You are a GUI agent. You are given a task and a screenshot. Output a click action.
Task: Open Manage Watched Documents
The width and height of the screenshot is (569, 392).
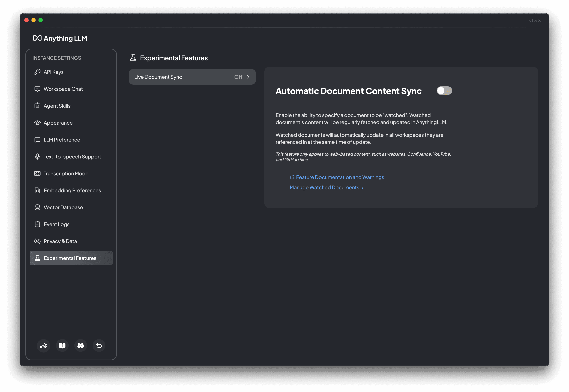click(x=327, y=187)
